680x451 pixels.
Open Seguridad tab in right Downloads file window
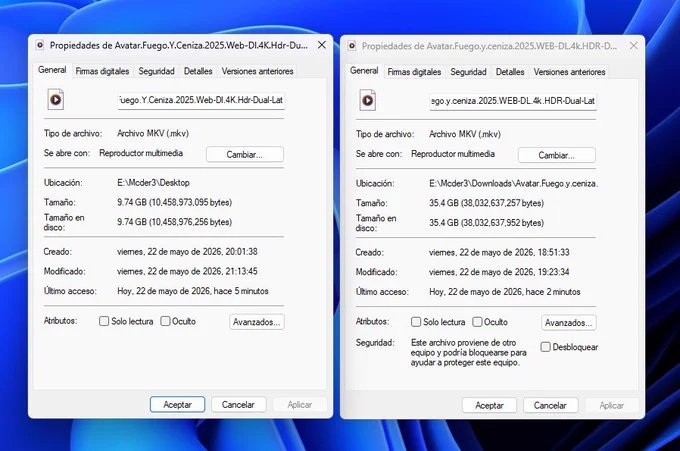(x=468, y=72)
